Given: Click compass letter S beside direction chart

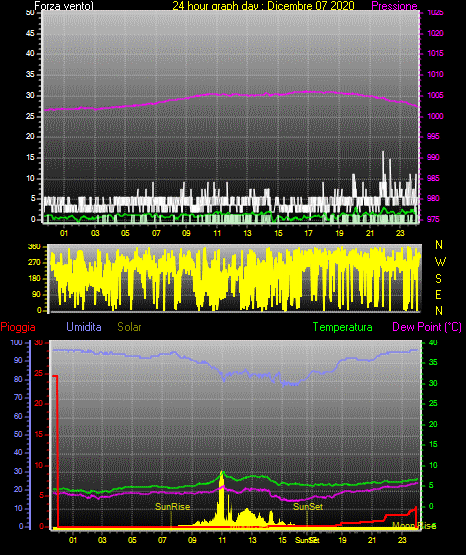Looking at the screenshot, I should (438, 279).
